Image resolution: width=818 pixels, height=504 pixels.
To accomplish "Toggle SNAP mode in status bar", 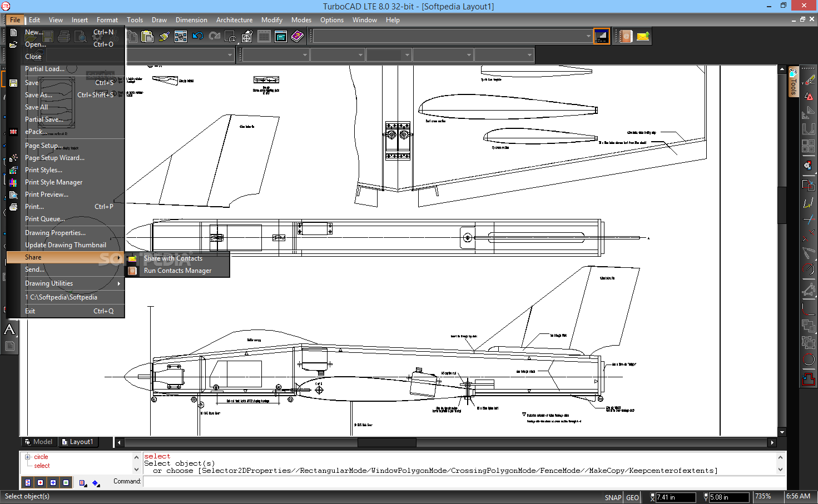I will click(x=613, y=497).
